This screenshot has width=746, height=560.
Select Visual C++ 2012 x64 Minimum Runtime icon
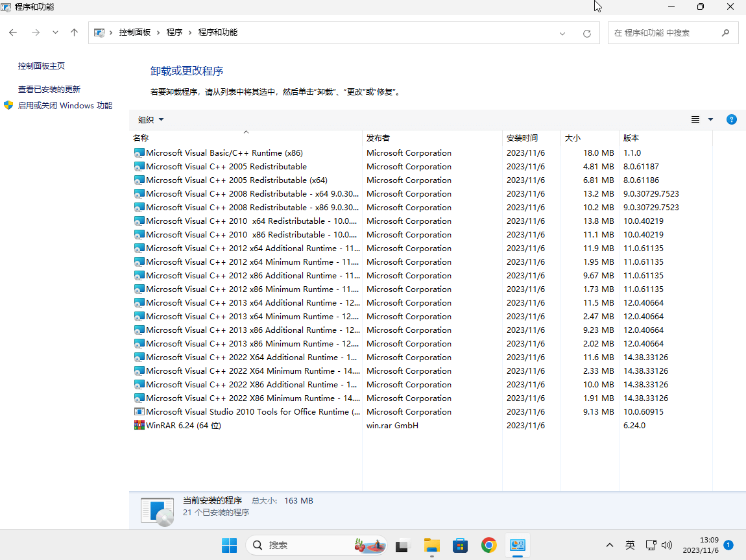(139, 262)
